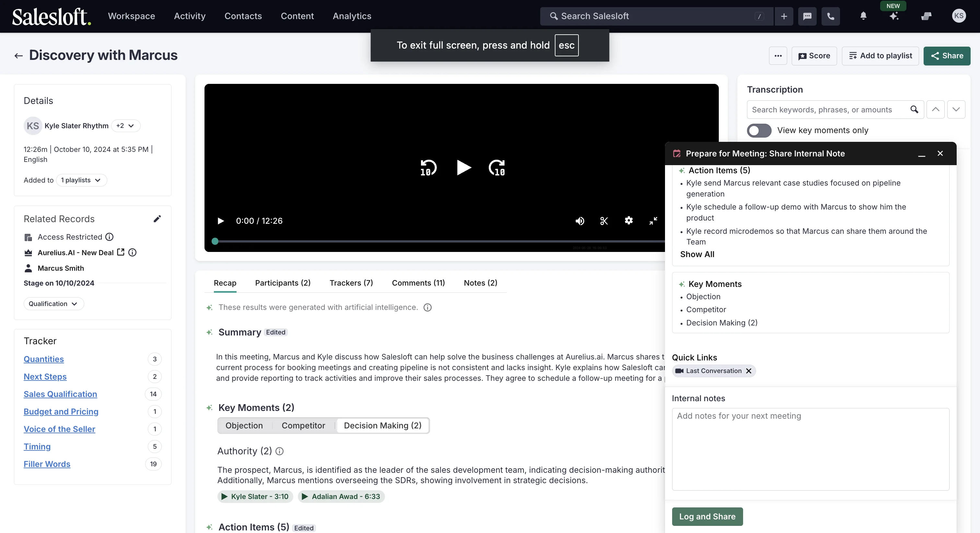Click Add to playlist button
The height and width of the screenshot is (533, 980).
[880, 56]
